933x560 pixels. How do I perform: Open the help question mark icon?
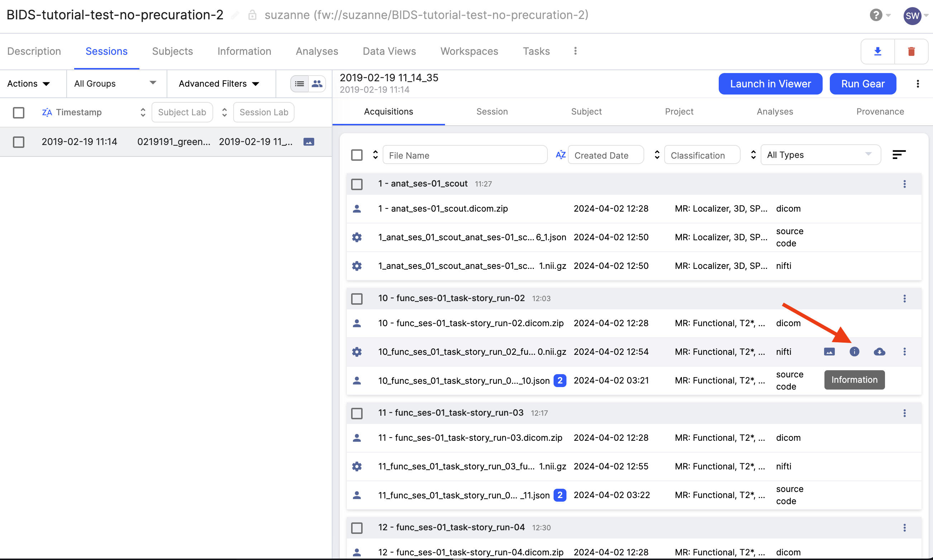(x=876, y=15)
